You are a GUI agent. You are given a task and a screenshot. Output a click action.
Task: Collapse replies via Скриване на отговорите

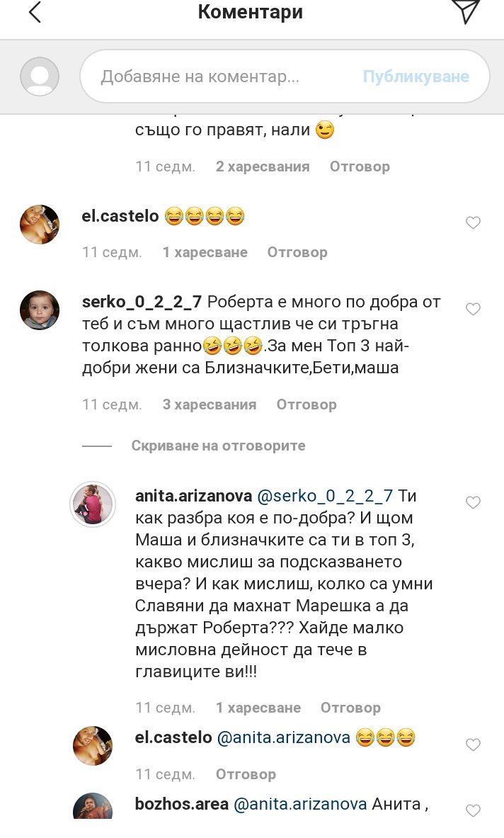coord(218,446)
